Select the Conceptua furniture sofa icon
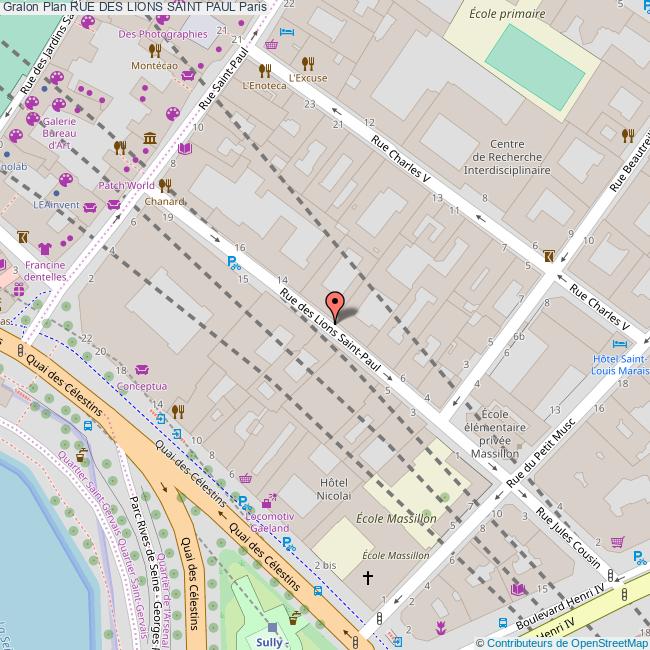This screenshot has width=650, height=650. 141,370
